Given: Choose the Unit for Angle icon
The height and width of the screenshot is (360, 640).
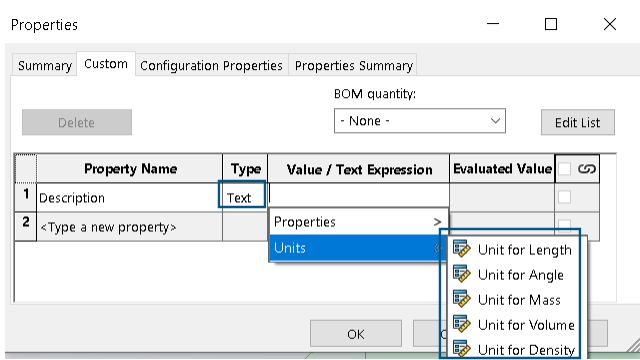Looking at the screenshot, I should click(x=462, y=274).
